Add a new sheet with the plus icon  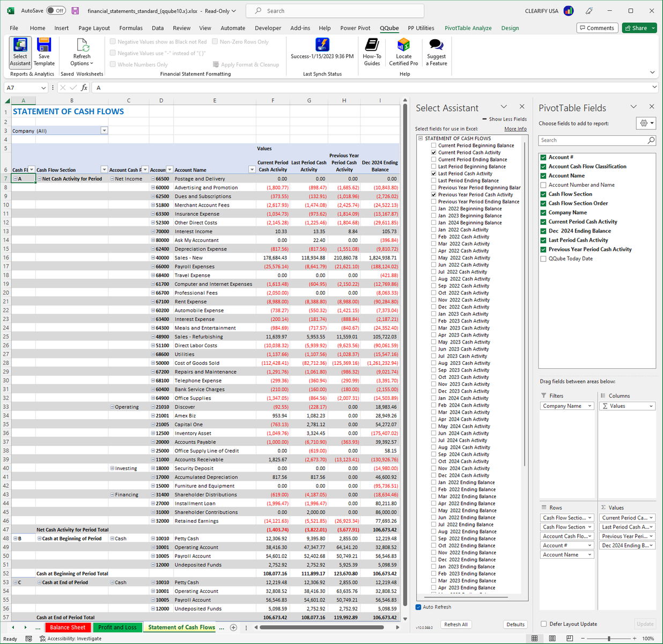pos(233,627)
